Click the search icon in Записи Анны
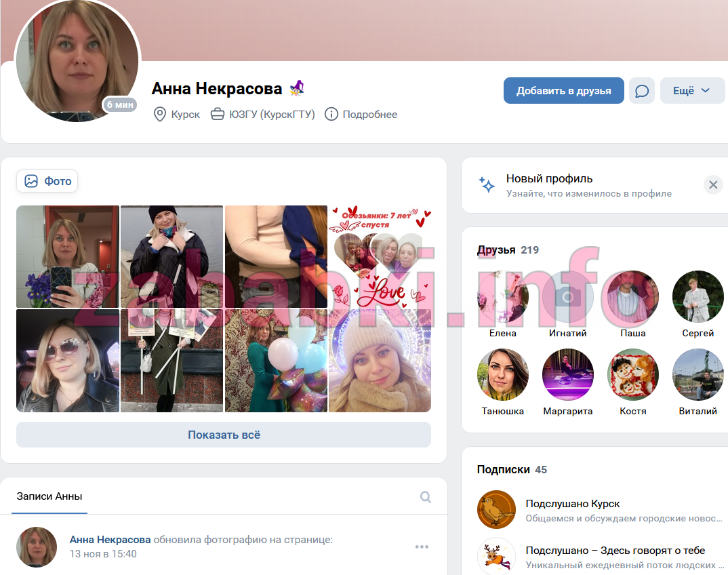728x575 pixels. pos(425,497)
